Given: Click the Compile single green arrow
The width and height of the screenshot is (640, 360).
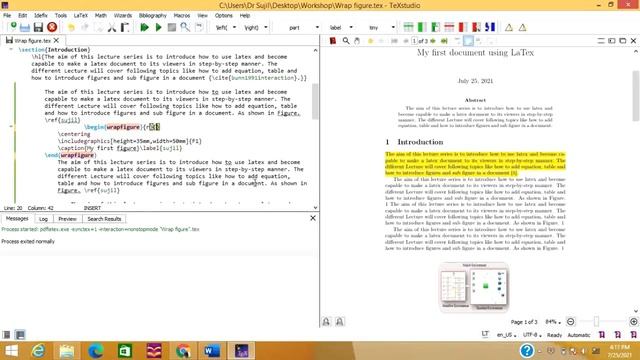Looking at the screenshot, I should point(158,27).
